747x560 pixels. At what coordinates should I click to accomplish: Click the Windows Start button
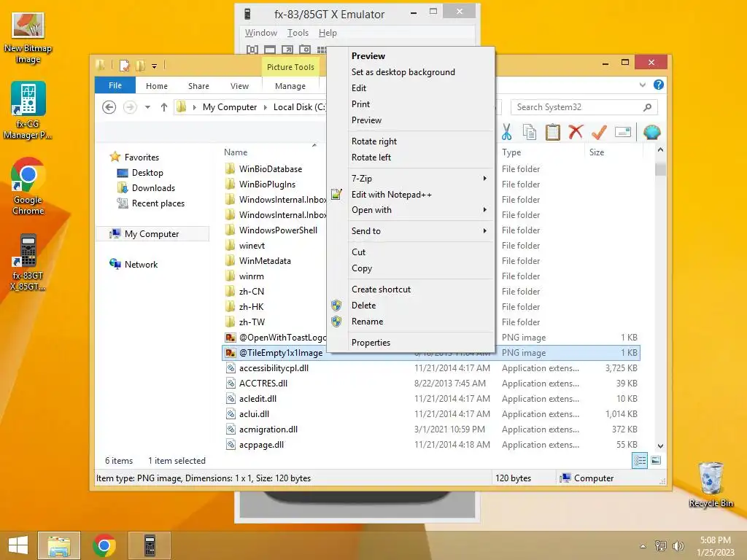(18, 545)
